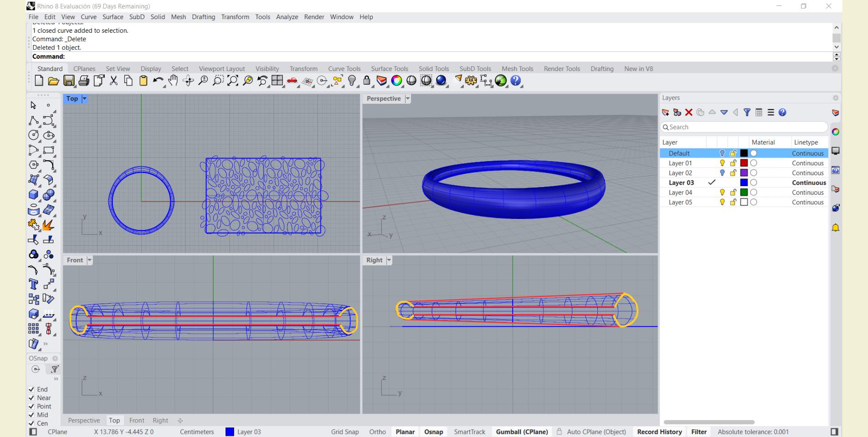Open the Curve menu

click(88, 17)
